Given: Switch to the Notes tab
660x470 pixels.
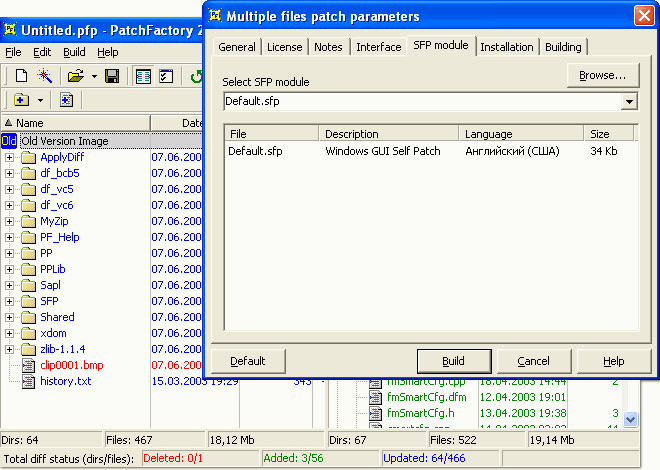Looking at the screenshot, I should pyautogui.click(x=328, y=47).
